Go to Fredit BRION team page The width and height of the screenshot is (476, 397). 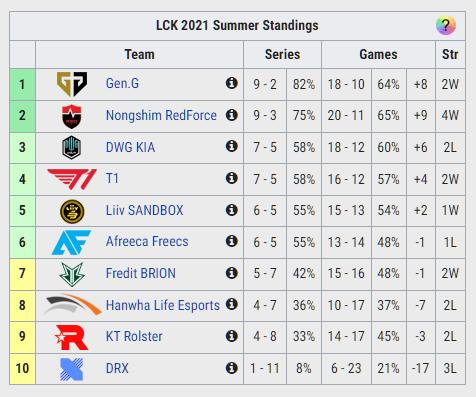click(x=141, y=273)
